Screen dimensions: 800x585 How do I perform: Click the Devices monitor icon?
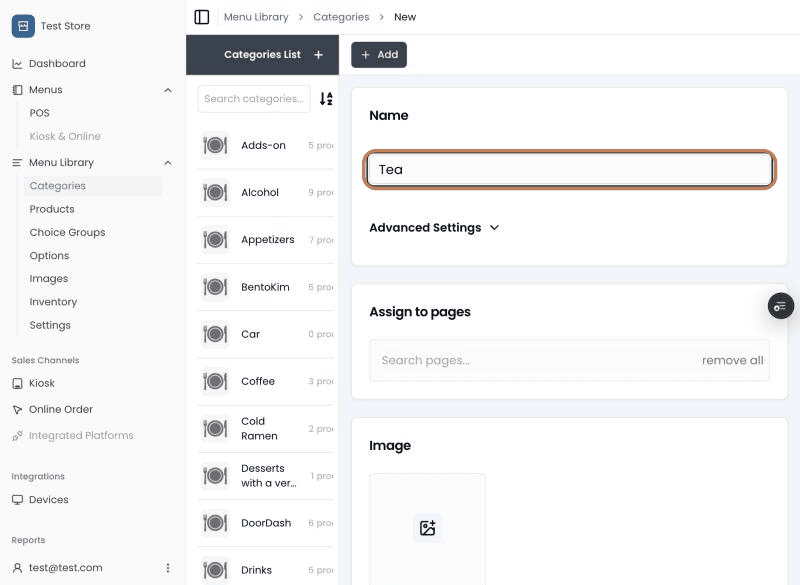point(17,500)
